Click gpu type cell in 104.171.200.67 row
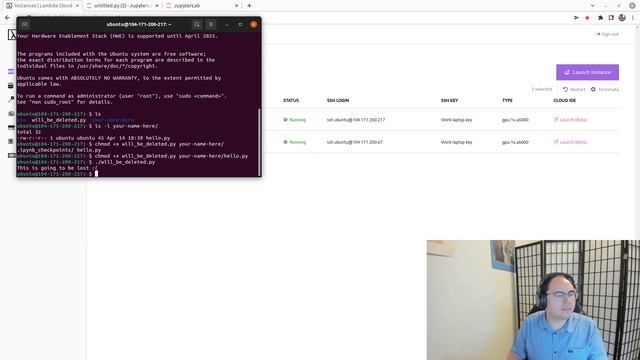 click(x=515, y=142)
